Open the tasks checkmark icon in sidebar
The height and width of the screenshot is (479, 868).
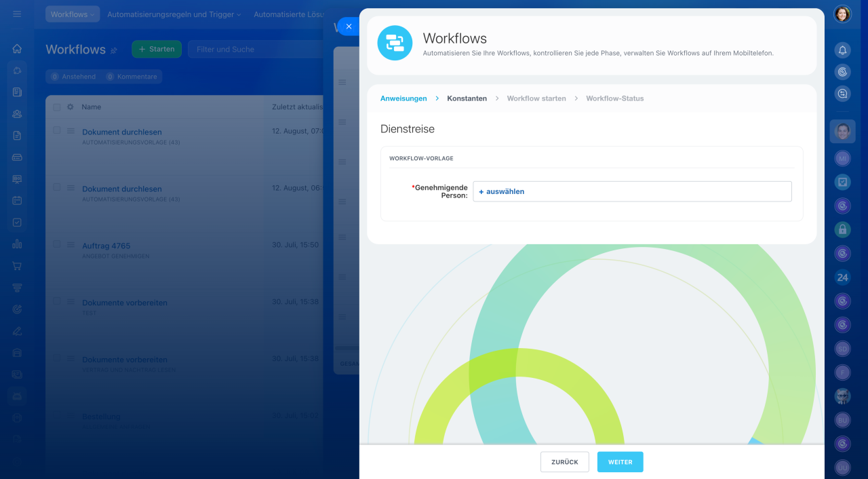point(17,223)
